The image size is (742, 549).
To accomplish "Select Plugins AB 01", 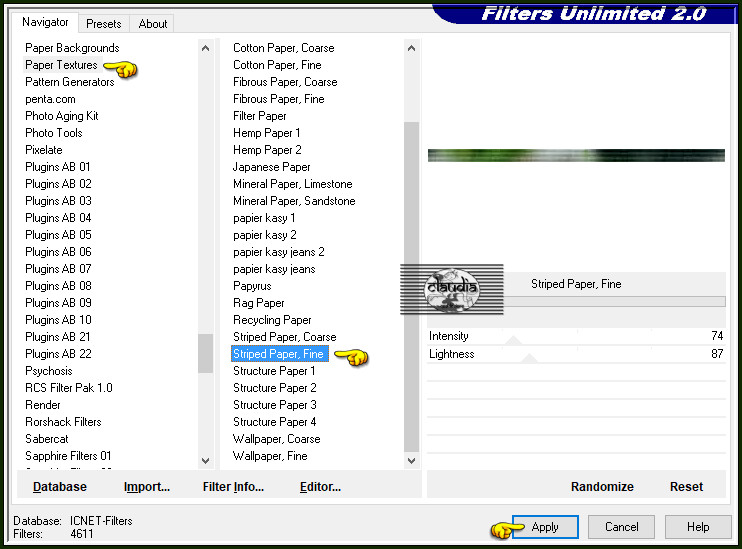I will tap(57, 167).
